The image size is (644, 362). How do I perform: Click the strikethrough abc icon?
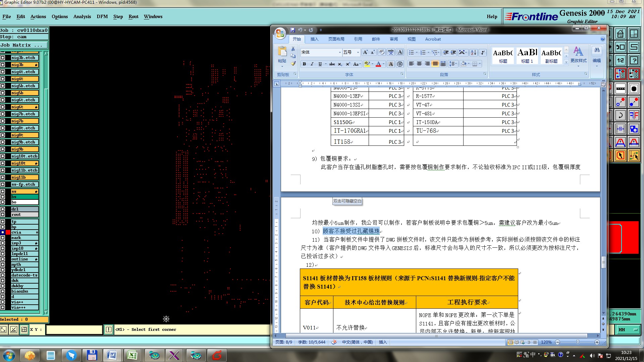(332, 64)
